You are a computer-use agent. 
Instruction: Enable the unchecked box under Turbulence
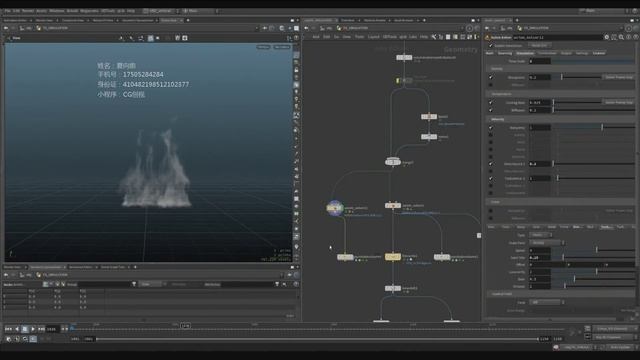coord(491,186)
